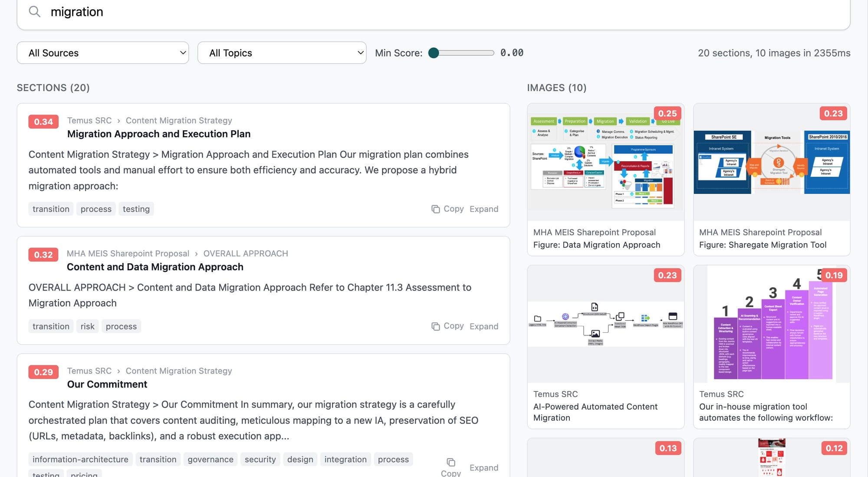
Task: Click the 0.25 image score badge
Action: 667,113
